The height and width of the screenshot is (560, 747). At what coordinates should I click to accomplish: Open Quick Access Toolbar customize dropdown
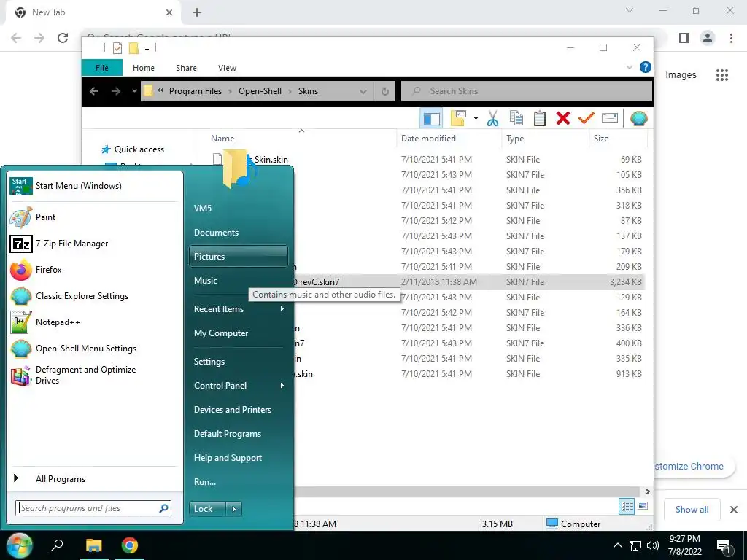click(x=147, y=48)
